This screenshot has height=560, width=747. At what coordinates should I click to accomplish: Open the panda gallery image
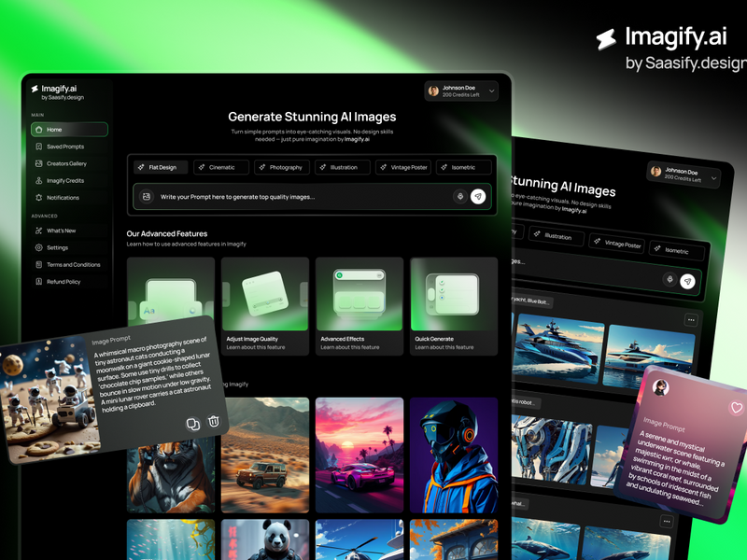pyautogui.click(x=265, y=539)
